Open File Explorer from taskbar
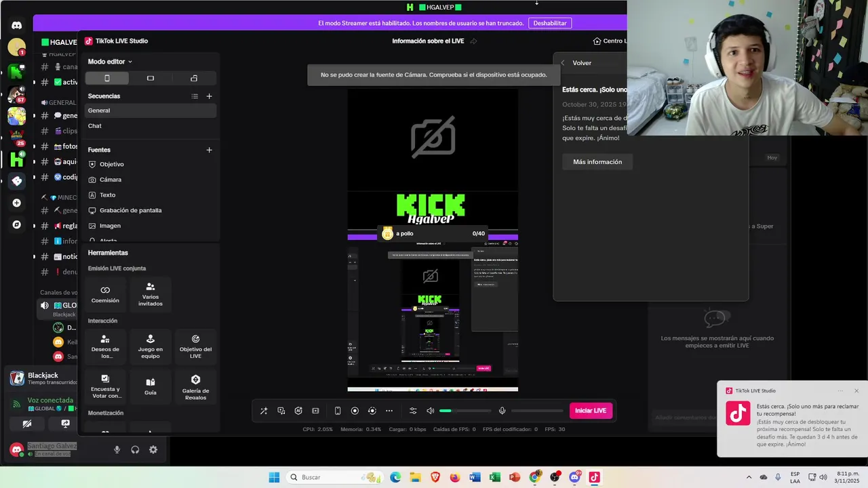Image resolution: width=868 pixels, height=488 pixels. coord(415,477)
